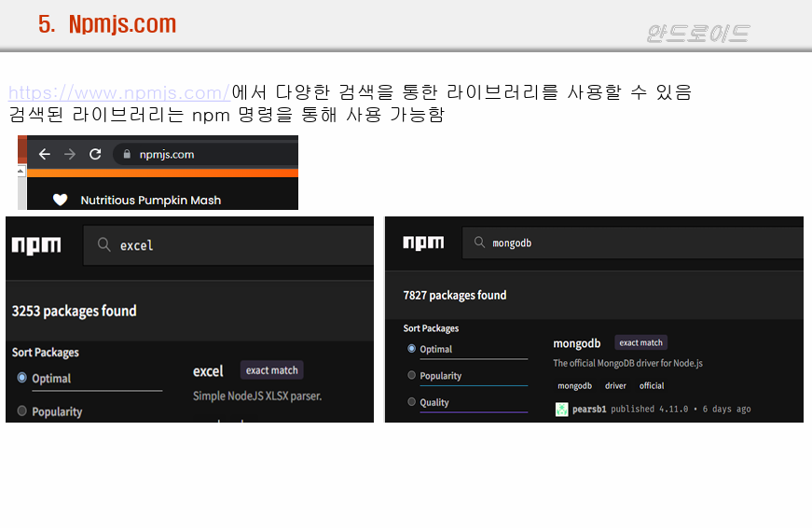Click the published 4.11.0 text
The width and height of the screenshot is (812, 528).
650,410
